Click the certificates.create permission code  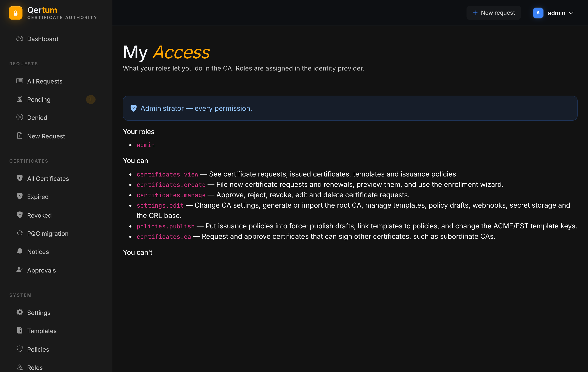[171, 185]
